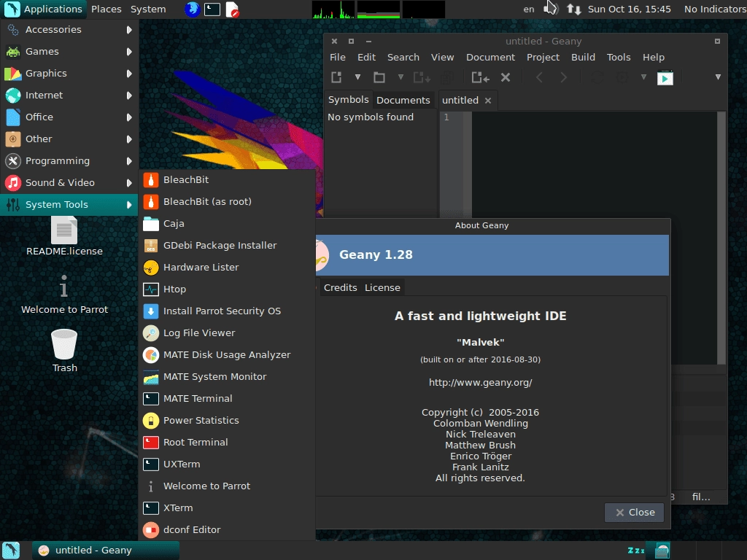Open MATE System Monitor
Screen dimensions: 747x560
click(x=227, y=377)
